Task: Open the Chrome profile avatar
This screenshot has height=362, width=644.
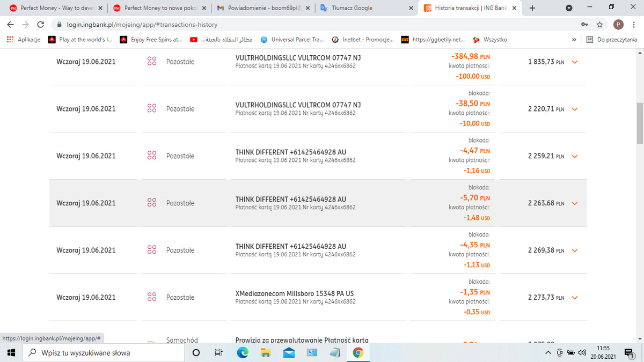Action: tap(618, 25)
